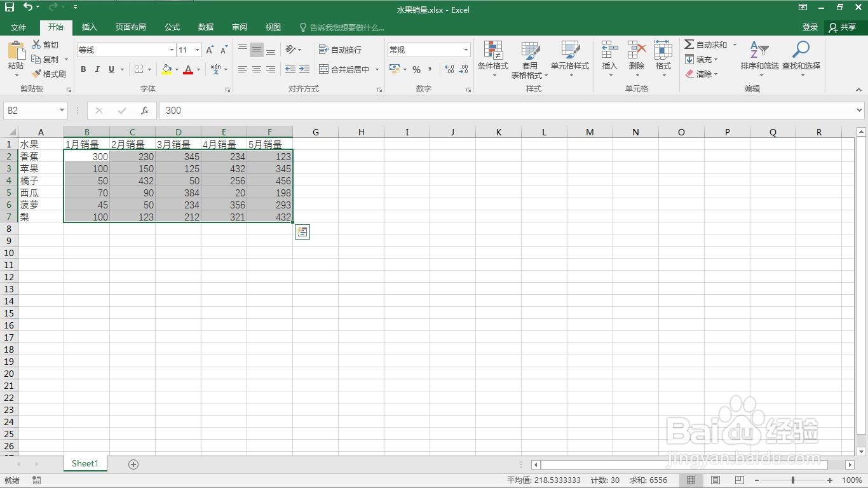Image resolution: width=868 pixels, height=488 pixels.
Task: Toggle center horizontal alignment
Action: pos(257,69)
